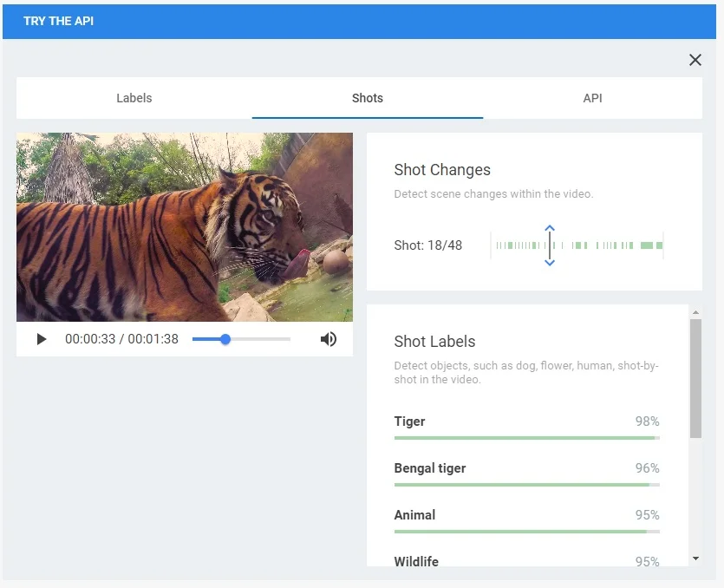Go to previous shot with up chevron
Screen dimensions: 724x588
tap(550, 228)
